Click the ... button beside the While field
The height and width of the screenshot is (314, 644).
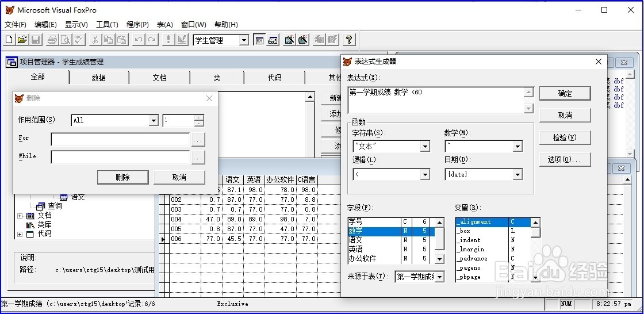pyautogui.click(x=198, y=158)
